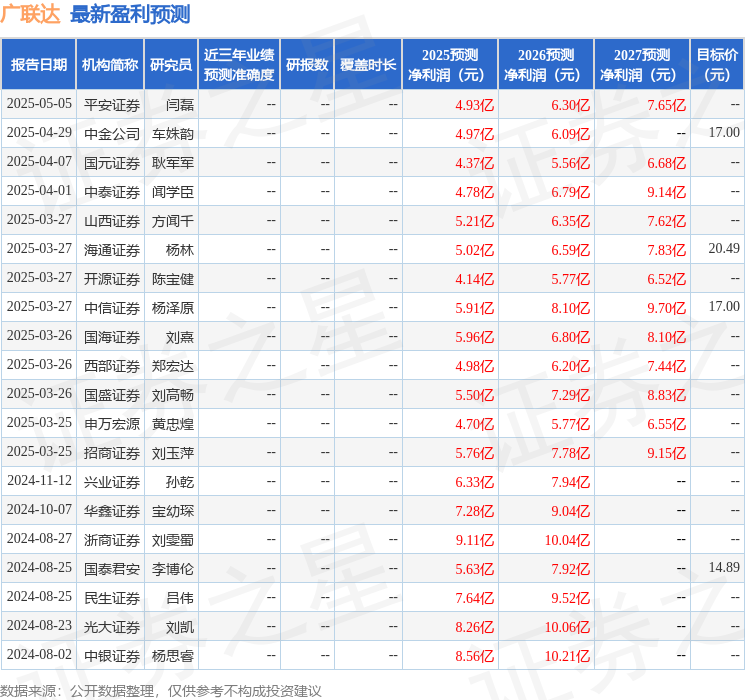The image size is (745, 700).
Task: Click 10.06亿 in the 光大证券 row
Action: click(x=567, y=627)
